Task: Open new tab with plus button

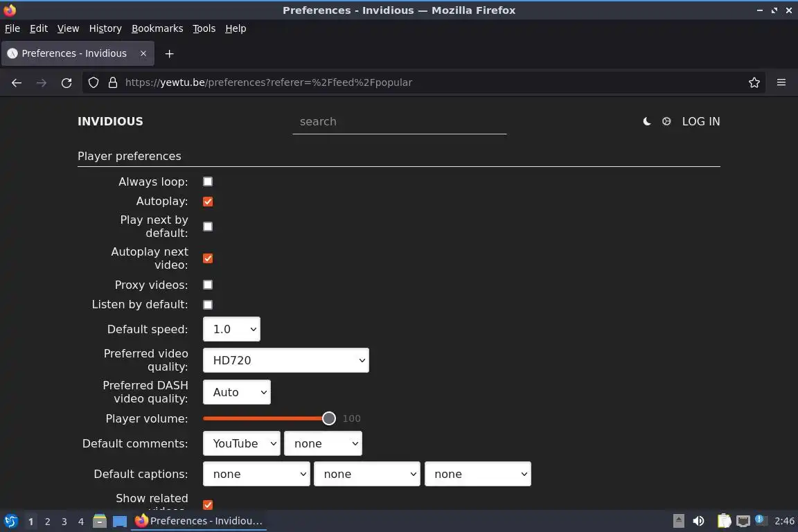Action: (170, 53)
